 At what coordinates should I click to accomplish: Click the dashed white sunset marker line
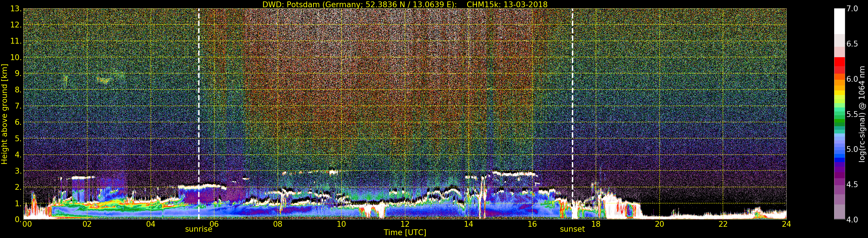click(x=572, y=114)
